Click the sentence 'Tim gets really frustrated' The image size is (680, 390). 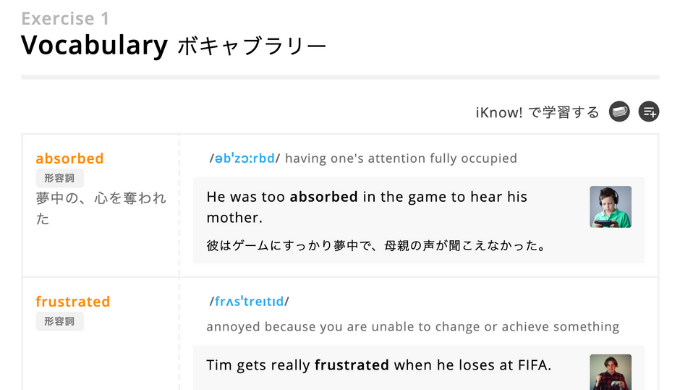point(379,365)
